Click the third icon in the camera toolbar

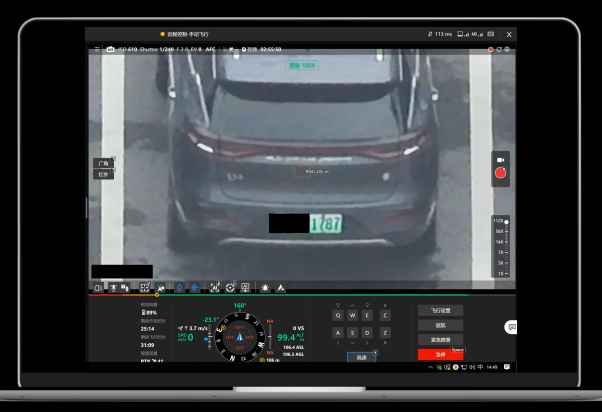point(125,288)
